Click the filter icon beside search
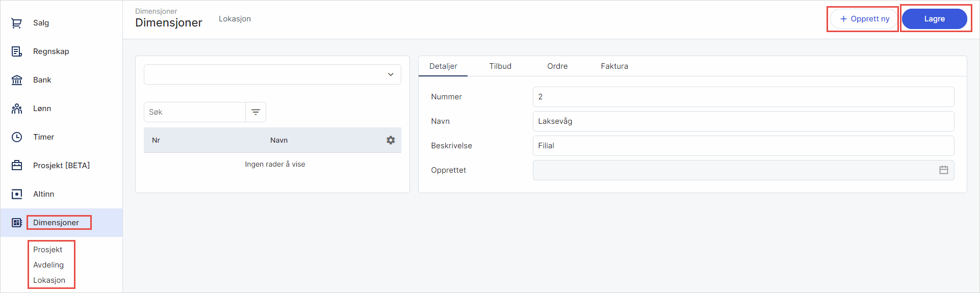The width and height of the screenshot is (980, 293). 256,112
